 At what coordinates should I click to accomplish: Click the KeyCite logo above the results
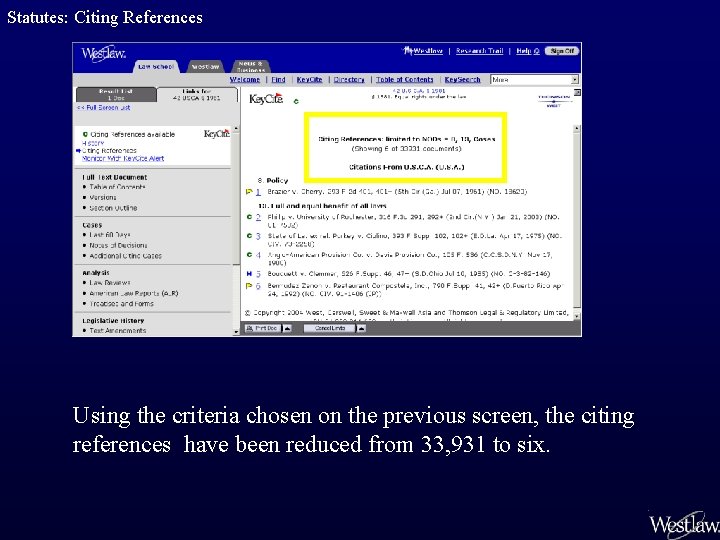266,99
